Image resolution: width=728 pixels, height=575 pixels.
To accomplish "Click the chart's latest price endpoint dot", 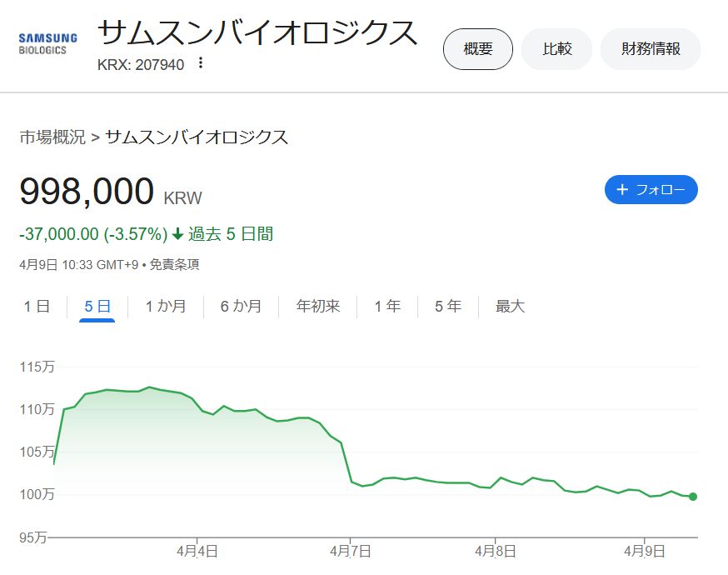I will 693,497.
